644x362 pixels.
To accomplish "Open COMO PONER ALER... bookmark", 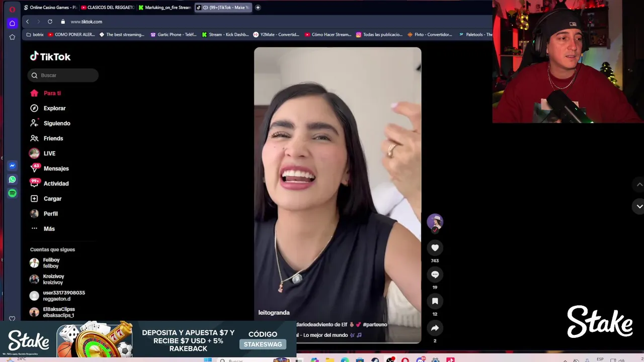I will click(71, 35).
